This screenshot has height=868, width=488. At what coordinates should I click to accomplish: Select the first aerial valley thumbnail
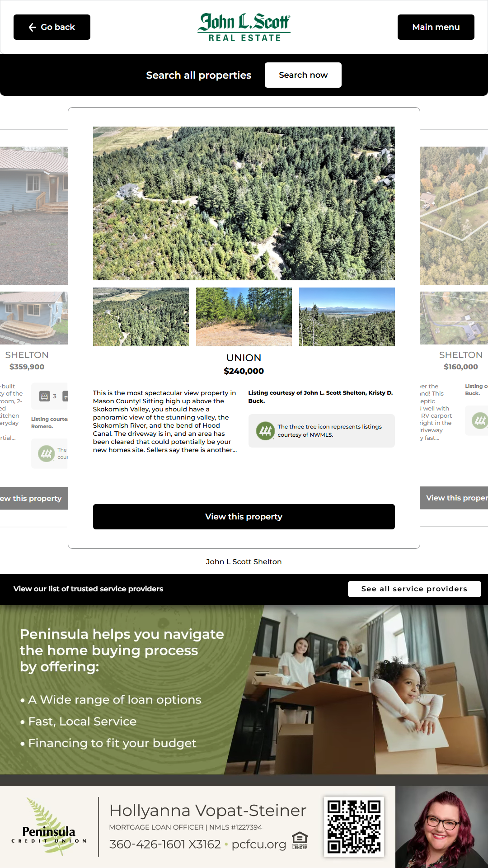pos(141,317)
